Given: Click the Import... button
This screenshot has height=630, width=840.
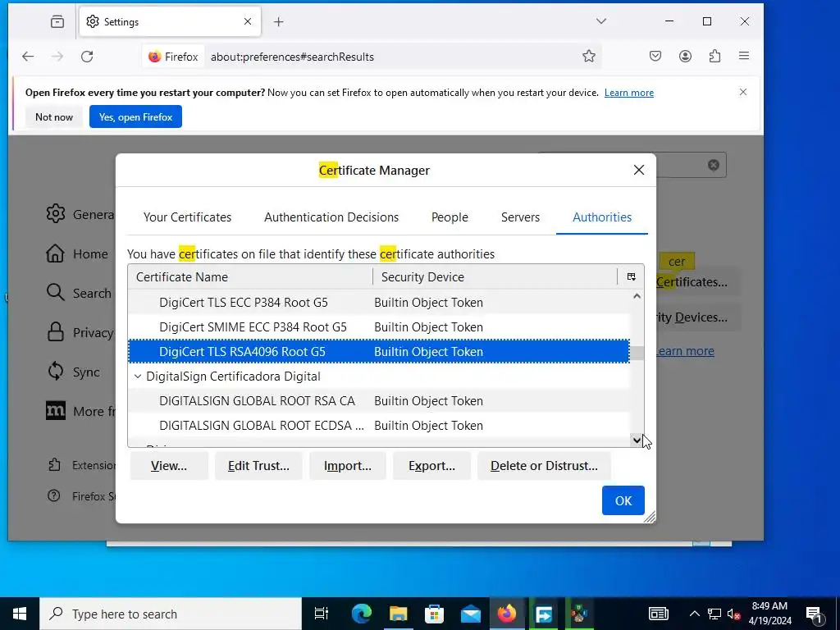Looking at the screenshot, I should [x=347, y=466].
